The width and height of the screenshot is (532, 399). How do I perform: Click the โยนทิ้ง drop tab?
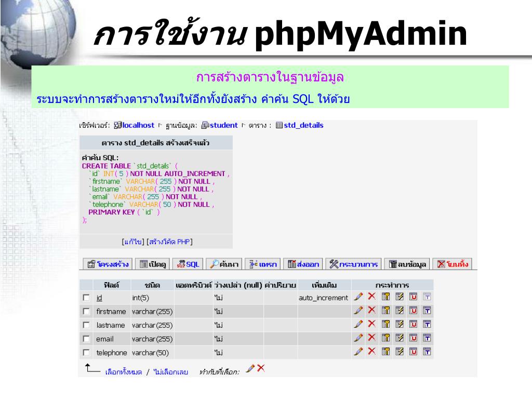pyautogui.click(x=453, y=264)
